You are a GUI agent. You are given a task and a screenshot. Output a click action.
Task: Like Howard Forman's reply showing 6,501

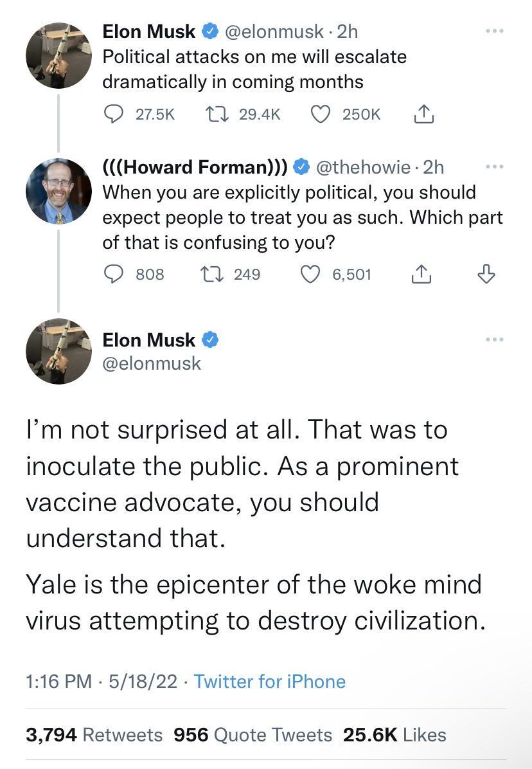pos(312,274)
